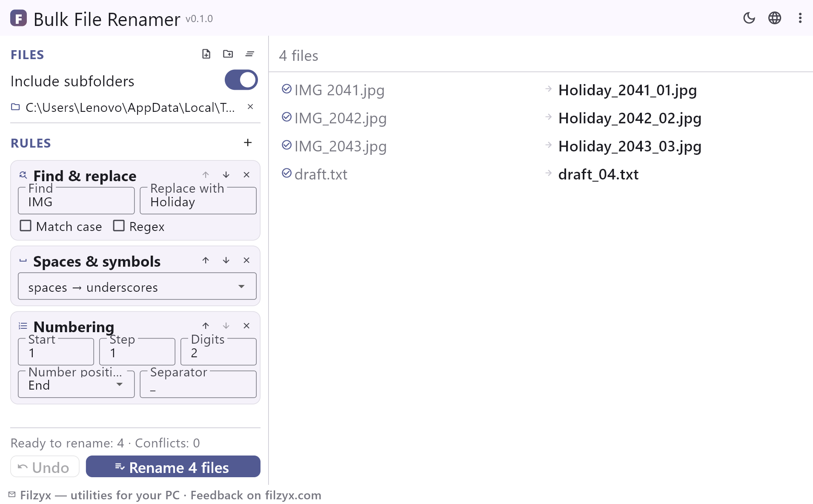Click the add folder icon
The image size is (813, 504).
click(228, 54)
